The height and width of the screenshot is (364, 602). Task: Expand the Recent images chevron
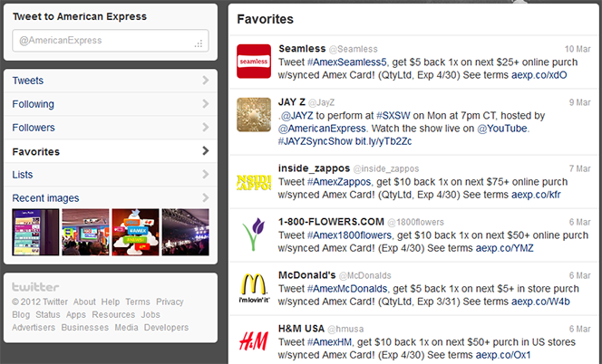coord(206,198)
